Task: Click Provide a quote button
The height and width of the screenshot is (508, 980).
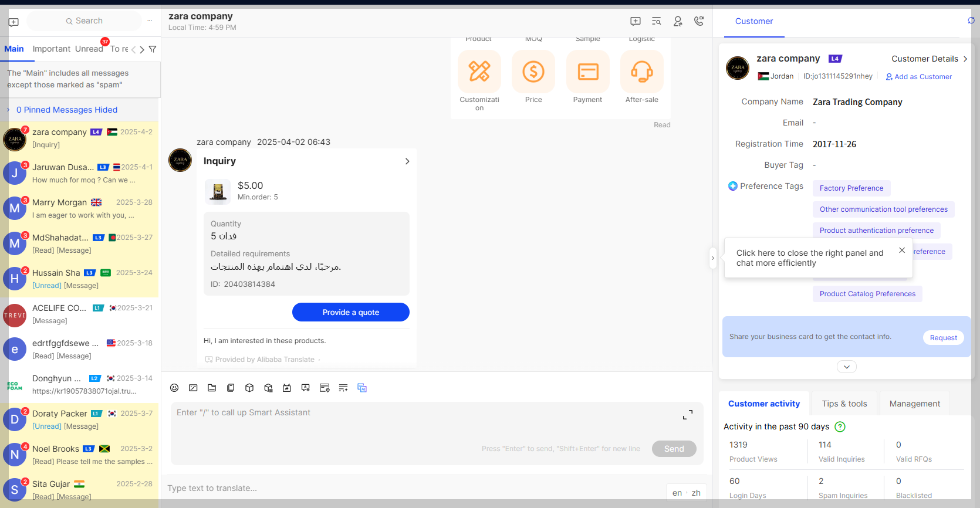Action: [351, 312]
